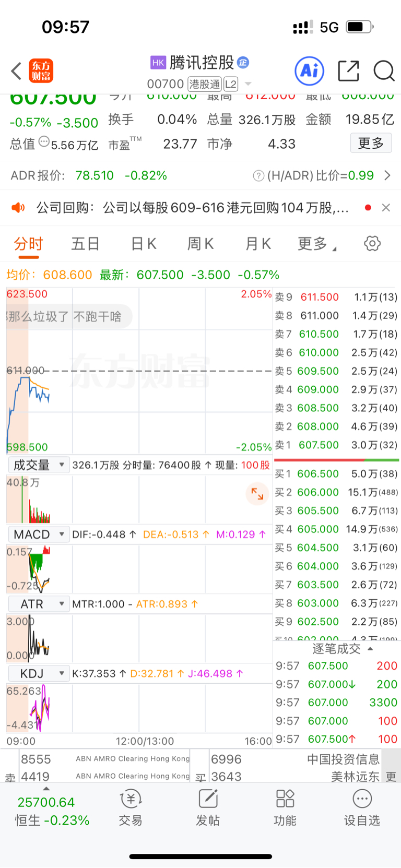Dismiss the buyback notice with X
Image resolution: width=401 pixels, height=868 pixels.
[386, 208]
